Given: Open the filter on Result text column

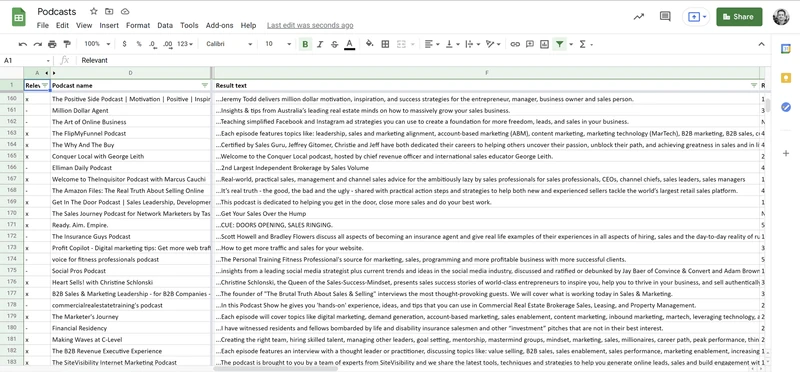Looking at the screenshot, I should pyautogui.click(x=754, y=85).
